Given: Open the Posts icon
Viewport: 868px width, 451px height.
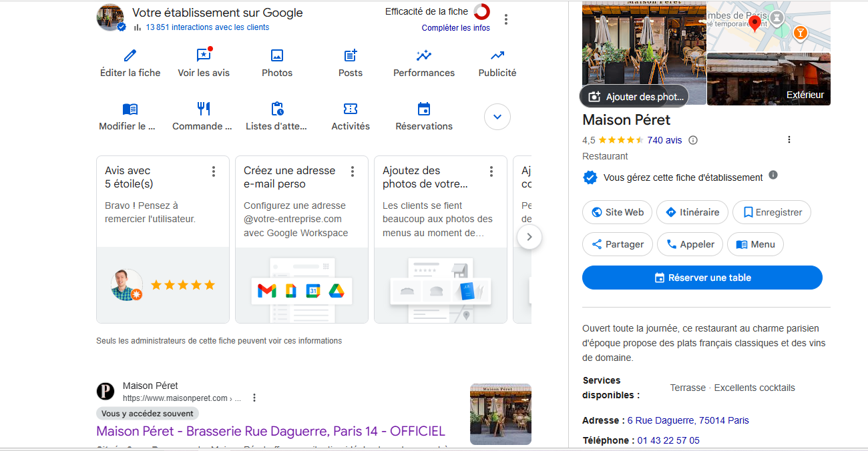Looking at the screenshot, I should click(351, 55).
